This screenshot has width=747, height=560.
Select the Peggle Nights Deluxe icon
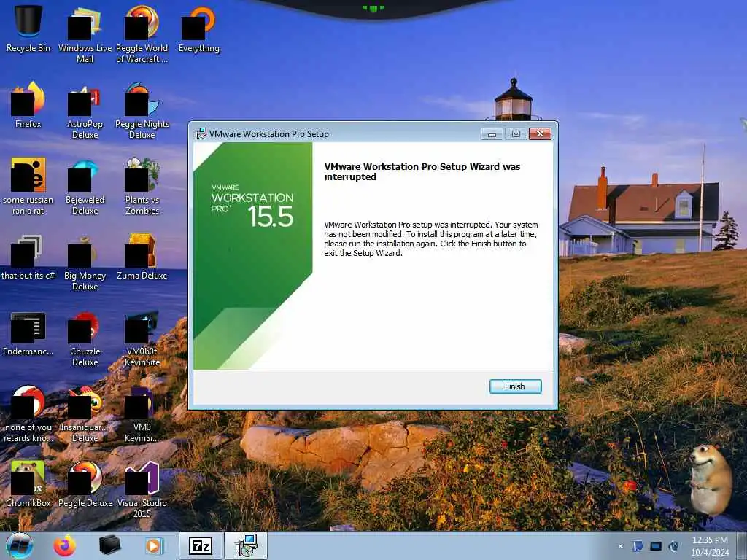click(x=142, y=111)
